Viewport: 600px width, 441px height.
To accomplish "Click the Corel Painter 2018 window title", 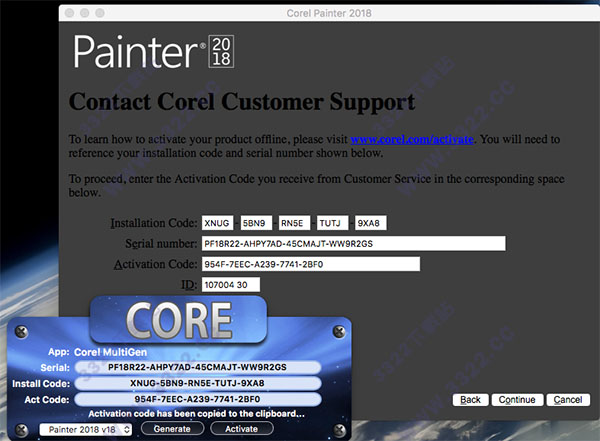I will click(x=329, y=13).
